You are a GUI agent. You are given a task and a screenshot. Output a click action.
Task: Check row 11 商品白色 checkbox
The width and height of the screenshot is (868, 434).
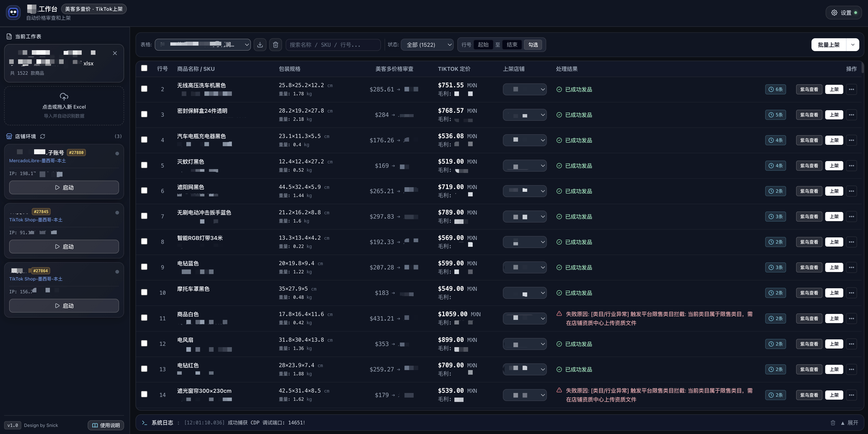[x=144, y=318]
